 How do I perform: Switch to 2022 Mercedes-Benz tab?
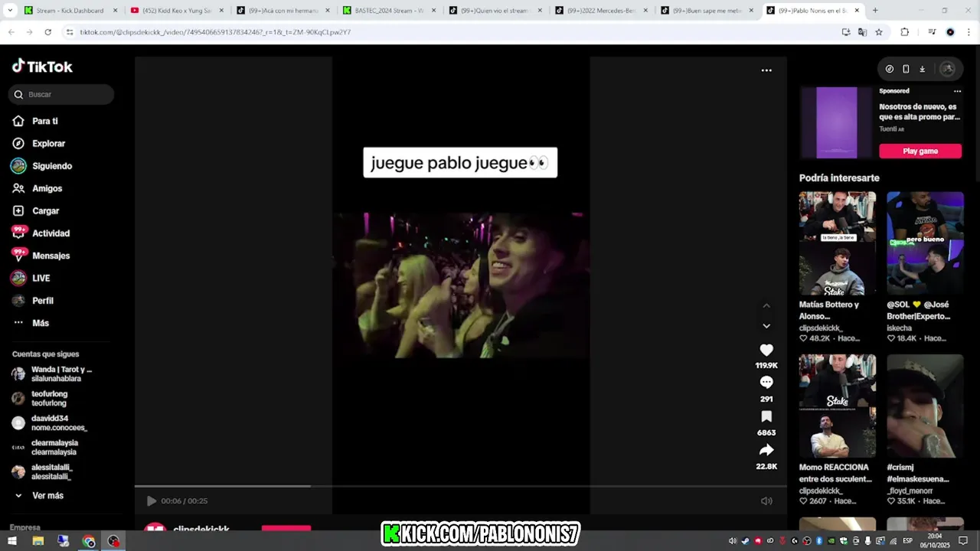point(602,11)
